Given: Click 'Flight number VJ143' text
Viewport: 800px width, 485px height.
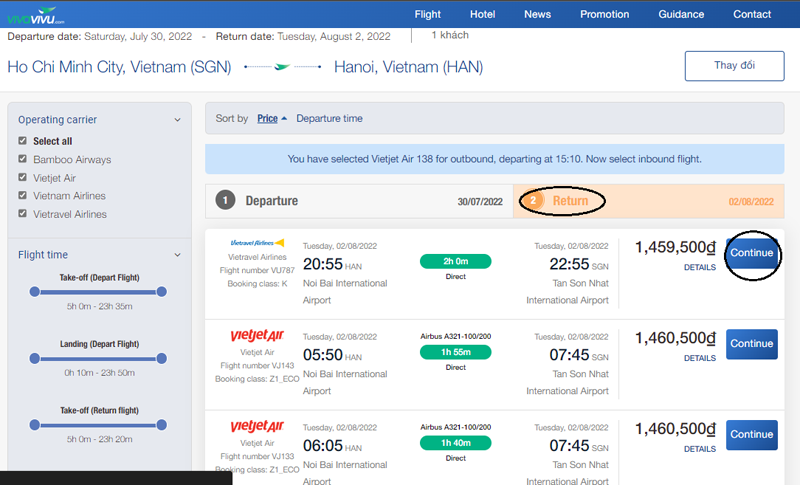Looking at the screenshot, I should [257, 366].
